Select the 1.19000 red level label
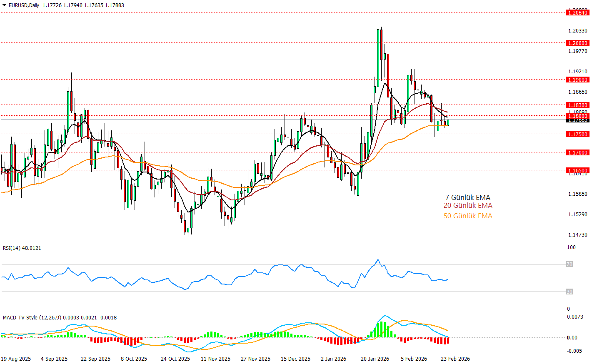 [x=577, y=80]
